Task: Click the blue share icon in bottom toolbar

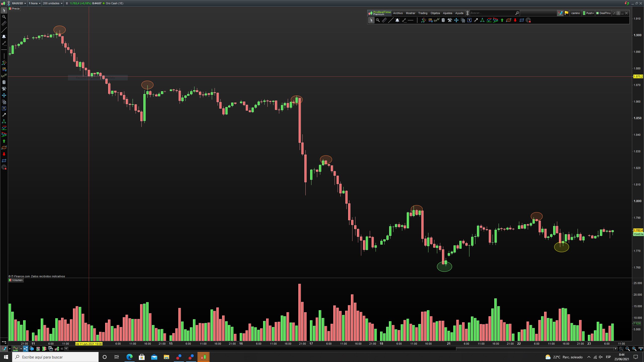Action: coord(25,349)
